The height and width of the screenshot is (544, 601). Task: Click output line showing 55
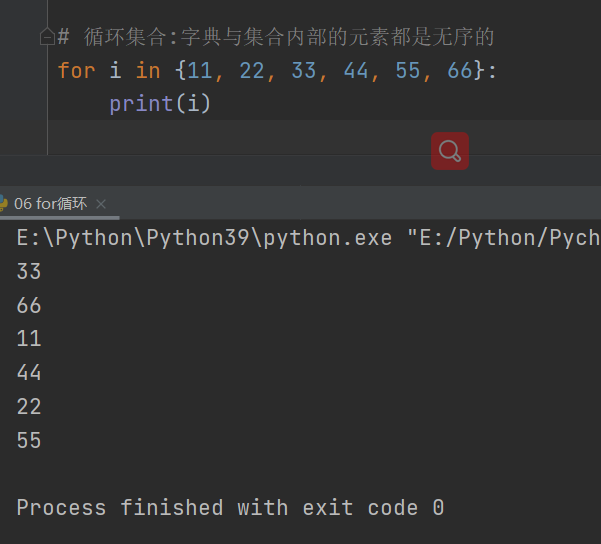29,440
